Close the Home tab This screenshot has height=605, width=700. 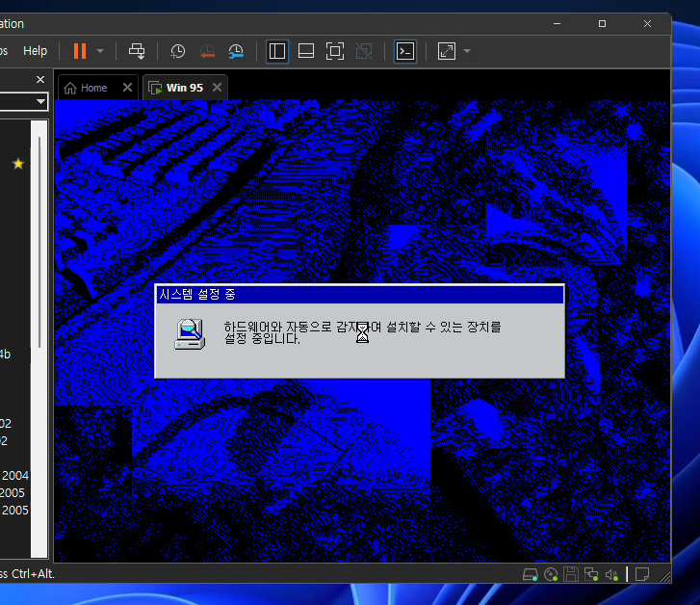[x=127, y=87]
